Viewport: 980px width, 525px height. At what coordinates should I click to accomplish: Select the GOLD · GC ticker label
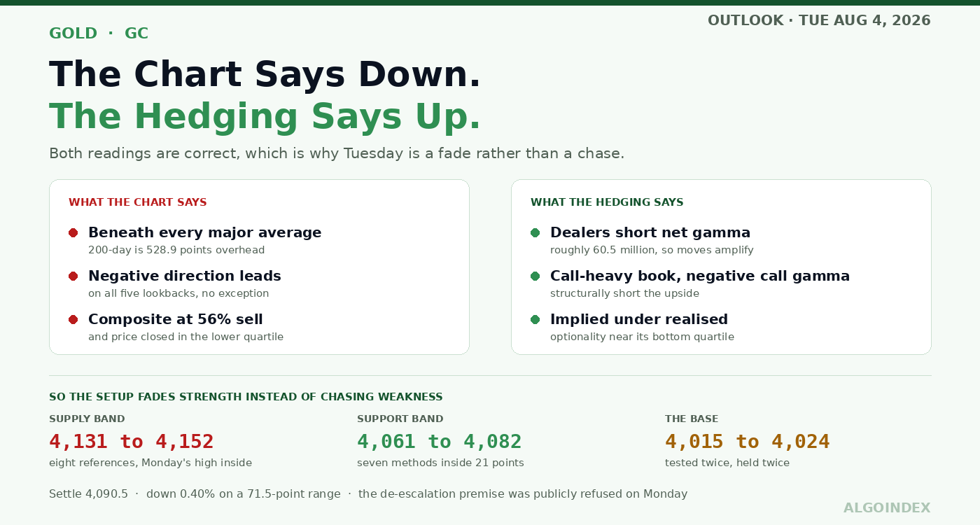[x=99, y=34]
